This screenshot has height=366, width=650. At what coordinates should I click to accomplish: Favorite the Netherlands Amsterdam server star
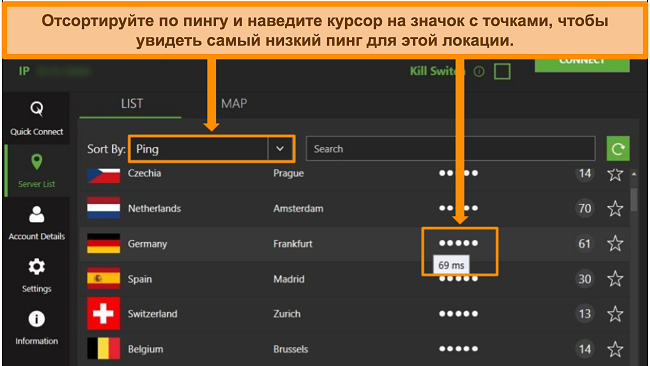click(615, 208)
